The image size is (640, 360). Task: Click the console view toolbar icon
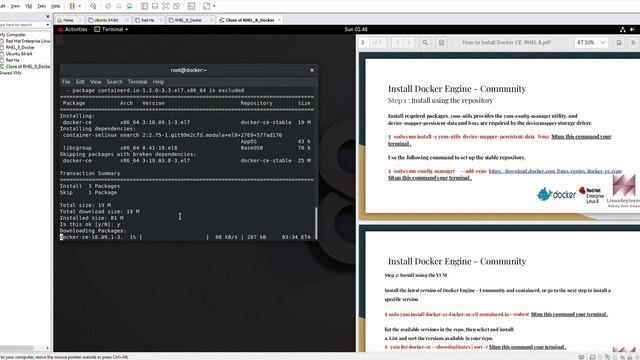pos(191,6)
